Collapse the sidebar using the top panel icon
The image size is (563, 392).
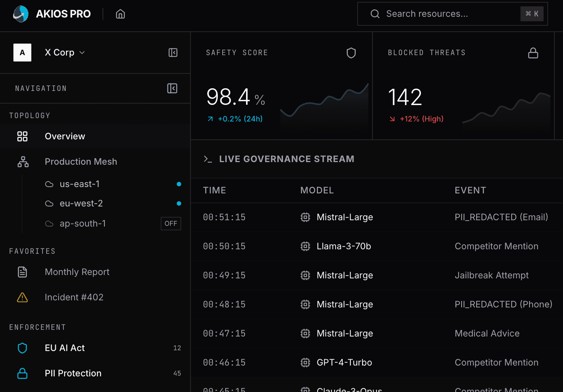click(173, 53)
